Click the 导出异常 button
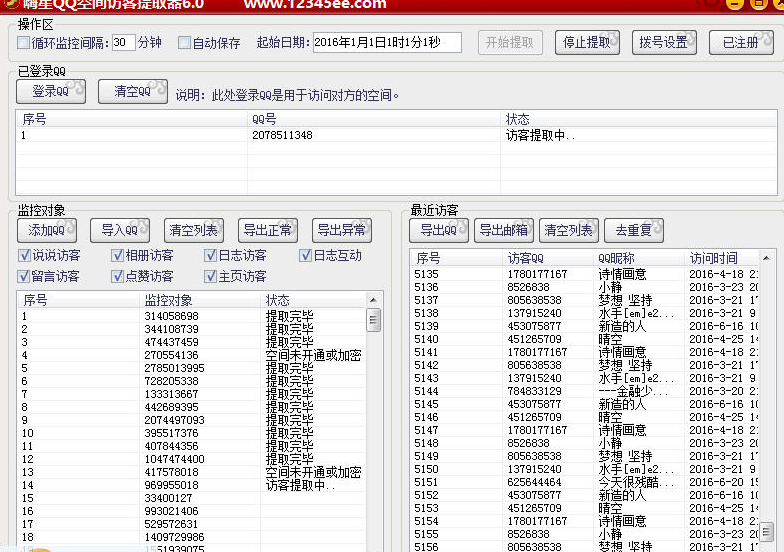Viewport: 784px width, 552px height. tap(342, 230)
